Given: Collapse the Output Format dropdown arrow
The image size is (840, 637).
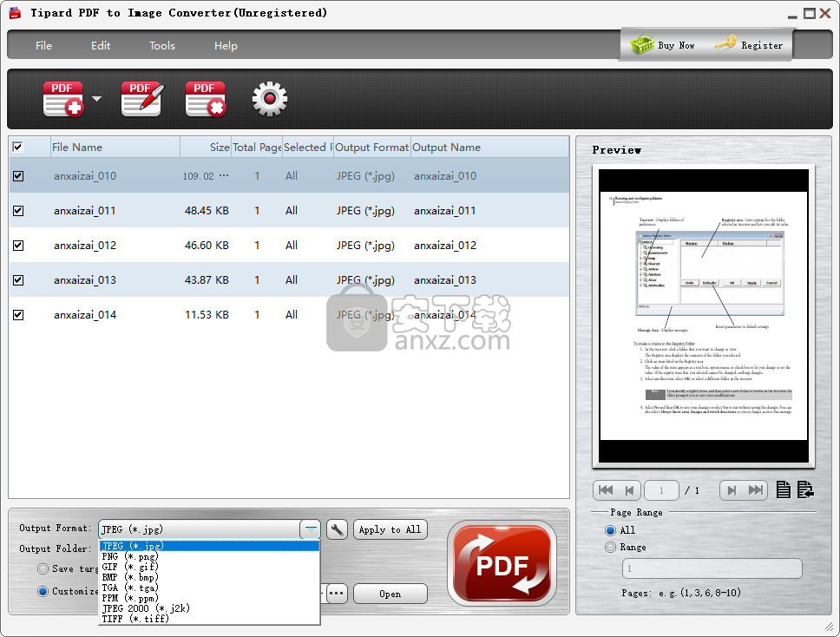Looking at the screenshot, I should pyautogui.click(x=310, y=529).
